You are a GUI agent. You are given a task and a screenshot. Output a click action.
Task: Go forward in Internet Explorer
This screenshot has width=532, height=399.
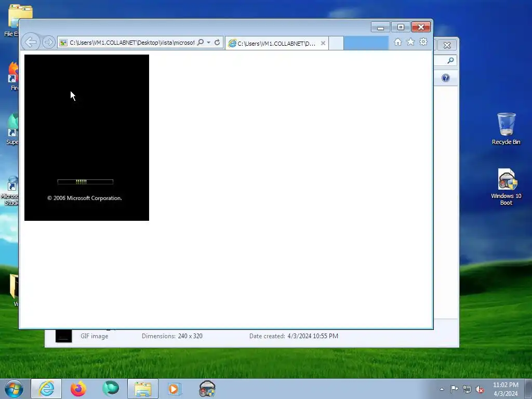48,43
